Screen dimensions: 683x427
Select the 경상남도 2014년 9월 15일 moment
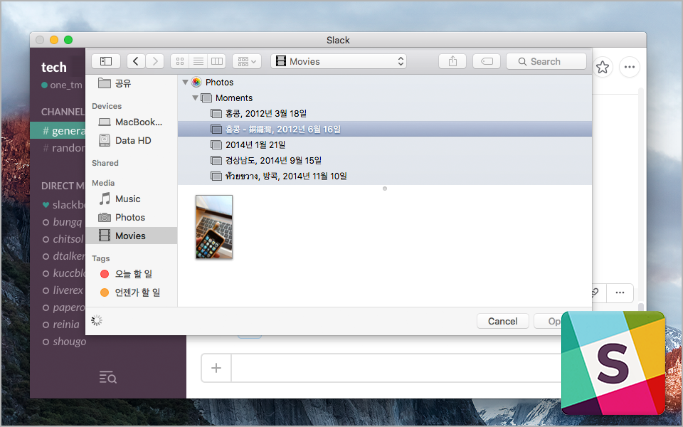385,160
